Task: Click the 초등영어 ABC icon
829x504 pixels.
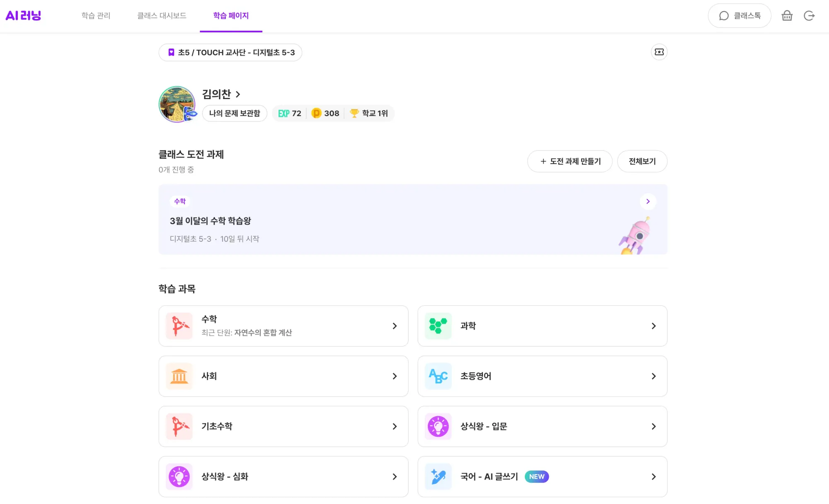Action: coord(438,376)
